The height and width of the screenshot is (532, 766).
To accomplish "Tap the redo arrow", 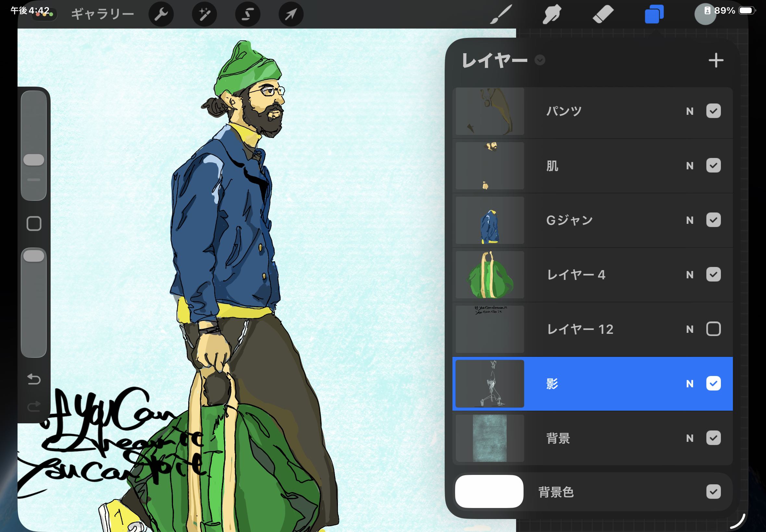I will [x=34, y=406].
